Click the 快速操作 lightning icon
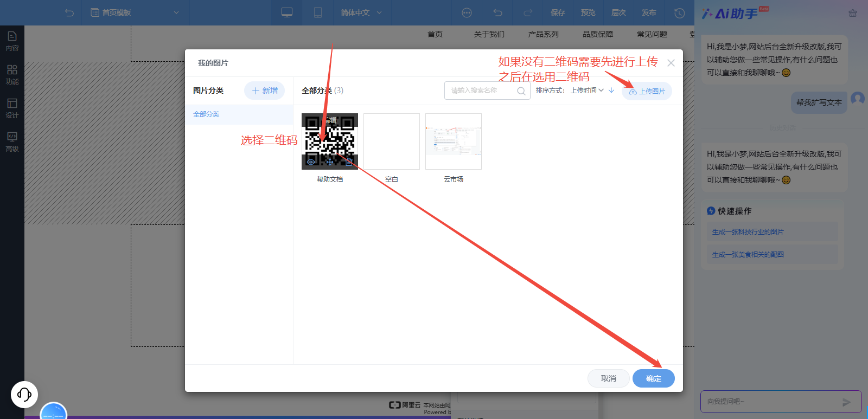Image resolution: width=868 pixels, height=419 pixels. [x=711, y=211]
